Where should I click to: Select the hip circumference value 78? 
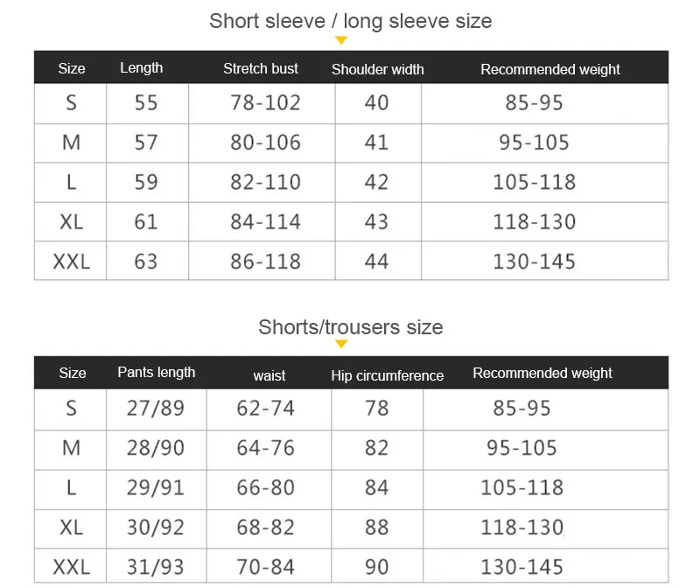click(x=376, y=408)
